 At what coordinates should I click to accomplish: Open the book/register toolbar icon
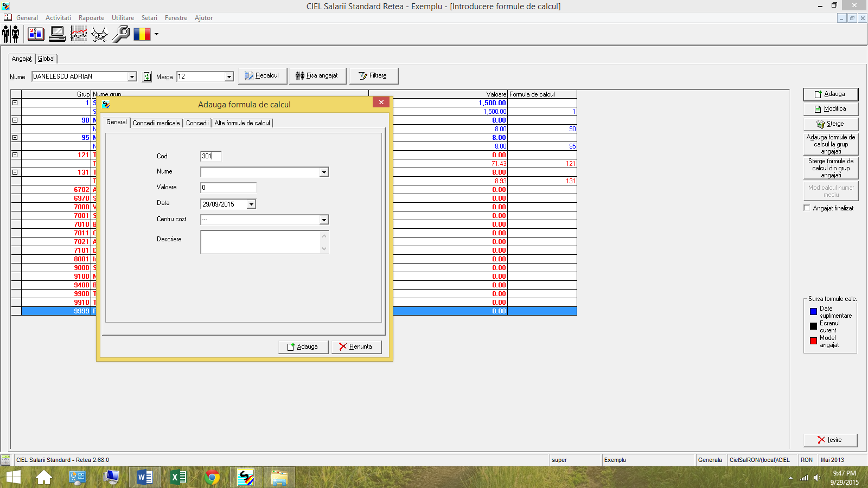coord(36,34)
